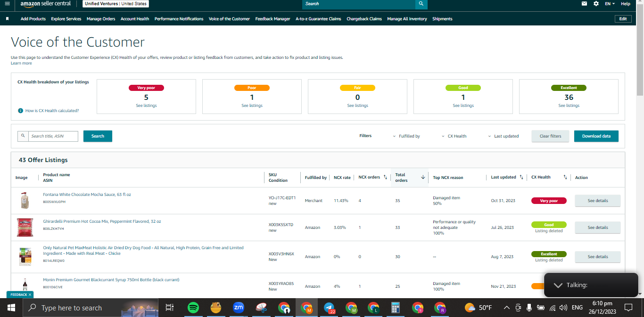Open Add Products menu item
This screenshot has height=317, width=644.
[x=33, y=19]
